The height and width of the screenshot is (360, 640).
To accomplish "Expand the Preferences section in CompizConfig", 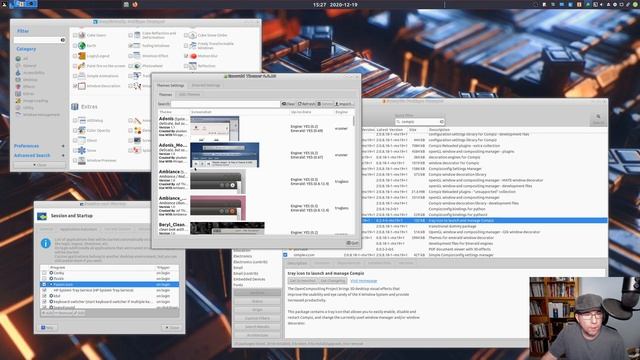I will [39, 146].
